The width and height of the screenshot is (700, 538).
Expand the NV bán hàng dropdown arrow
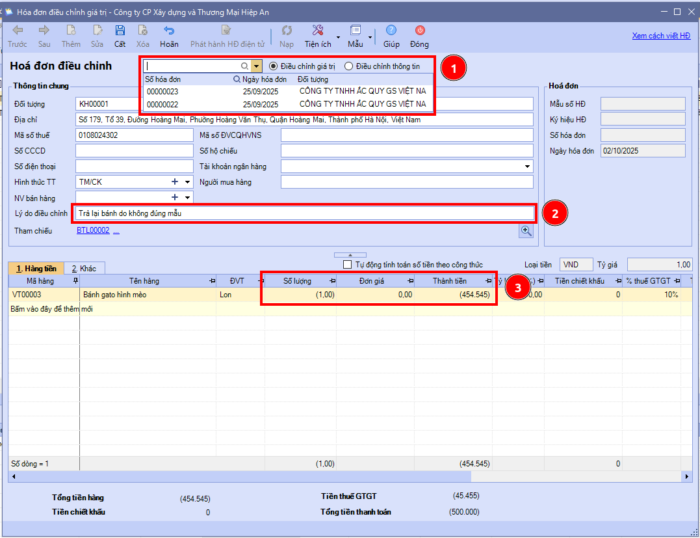[187, 198]
